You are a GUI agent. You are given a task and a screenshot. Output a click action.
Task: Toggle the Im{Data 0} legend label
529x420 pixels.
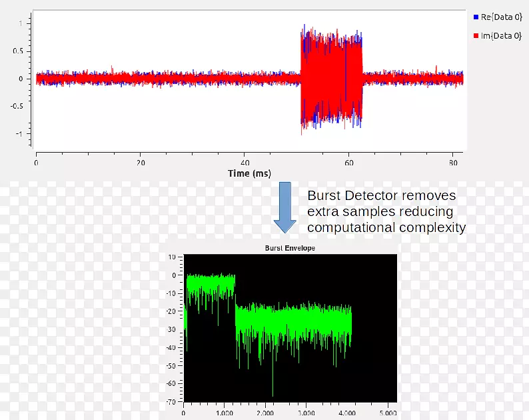(x=501, y=36)
